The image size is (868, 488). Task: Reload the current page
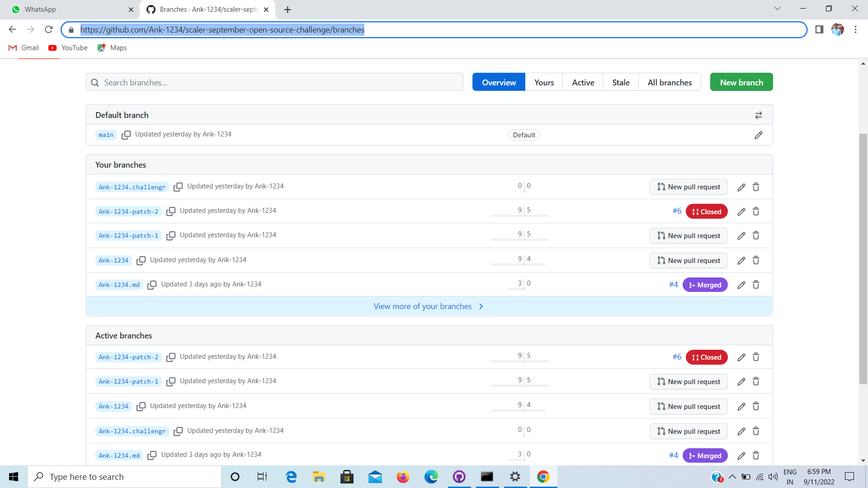pyautogui.click(x=48, y=29)
